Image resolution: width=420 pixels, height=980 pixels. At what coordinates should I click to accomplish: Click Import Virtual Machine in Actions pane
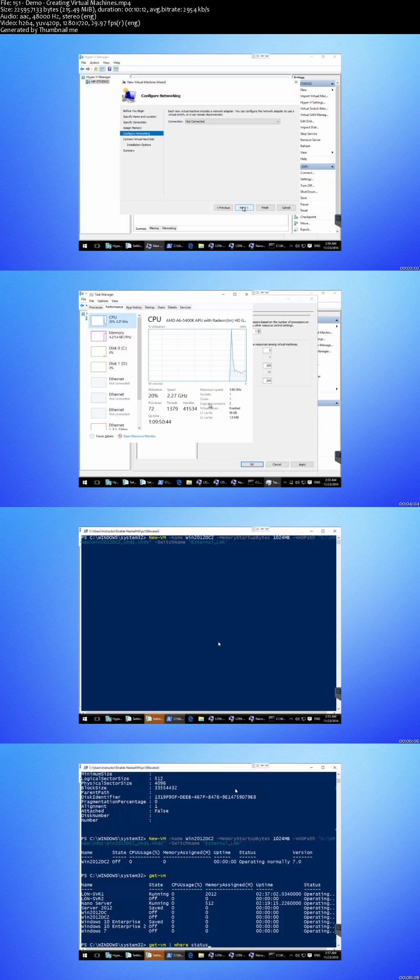314,96
